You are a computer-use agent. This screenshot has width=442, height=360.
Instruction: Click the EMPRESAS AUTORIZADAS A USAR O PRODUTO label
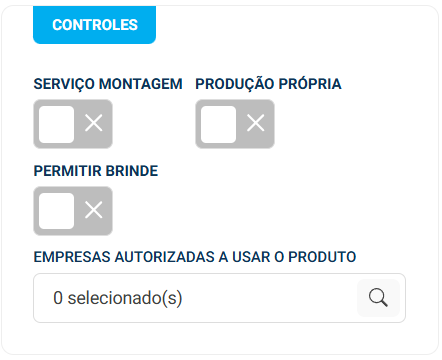[195, 257]
